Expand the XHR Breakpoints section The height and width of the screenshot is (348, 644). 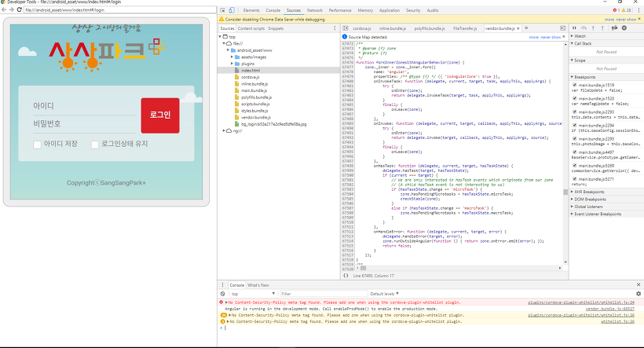tap(606, 192)
